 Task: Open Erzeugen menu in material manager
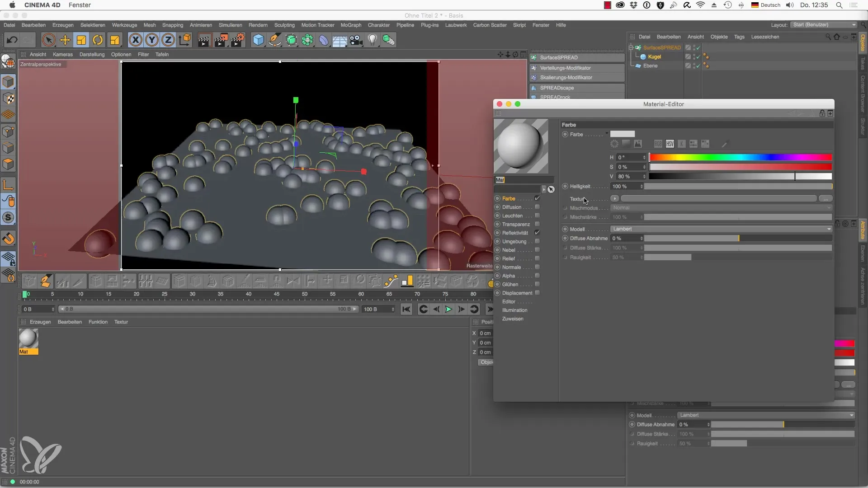40,322
